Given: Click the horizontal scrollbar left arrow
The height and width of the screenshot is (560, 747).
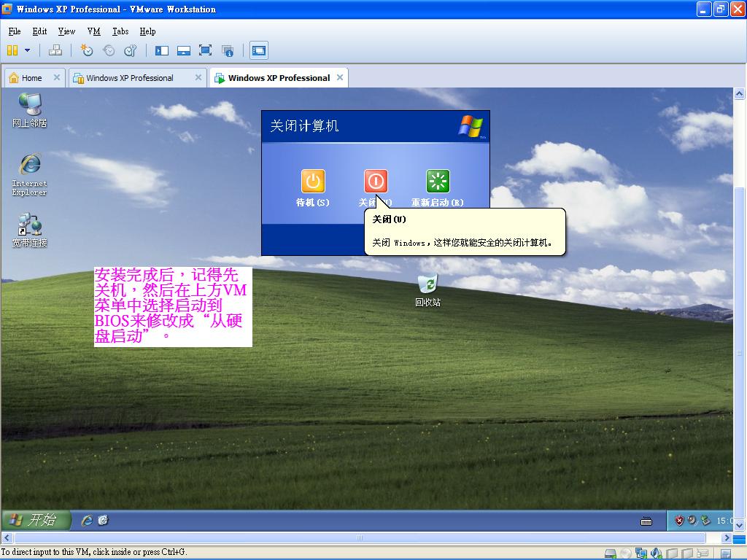Looking at the screenshot, I should click(7, 537).
